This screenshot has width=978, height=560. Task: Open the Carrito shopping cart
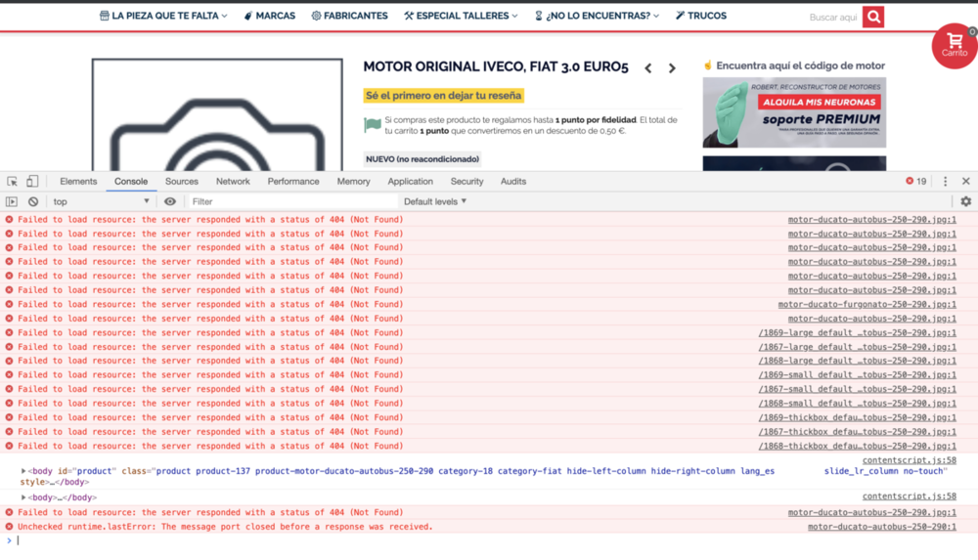point(954,45)
